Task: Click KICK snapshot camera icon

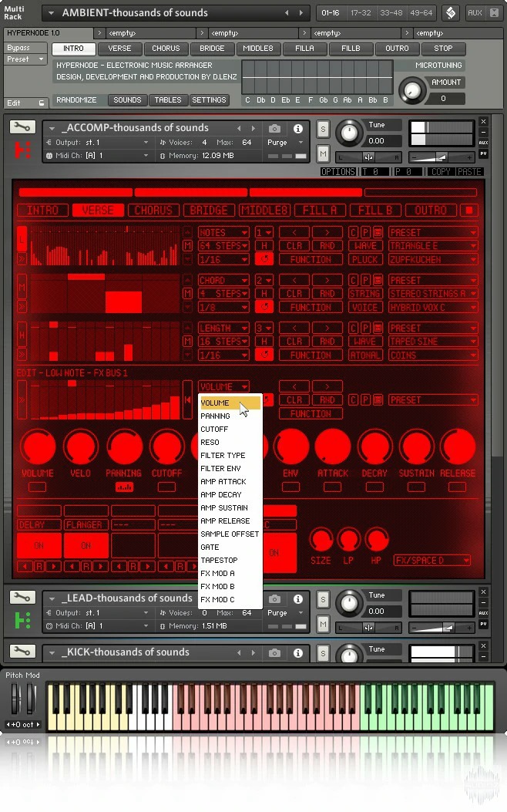Action: click(x=275, y=653)
